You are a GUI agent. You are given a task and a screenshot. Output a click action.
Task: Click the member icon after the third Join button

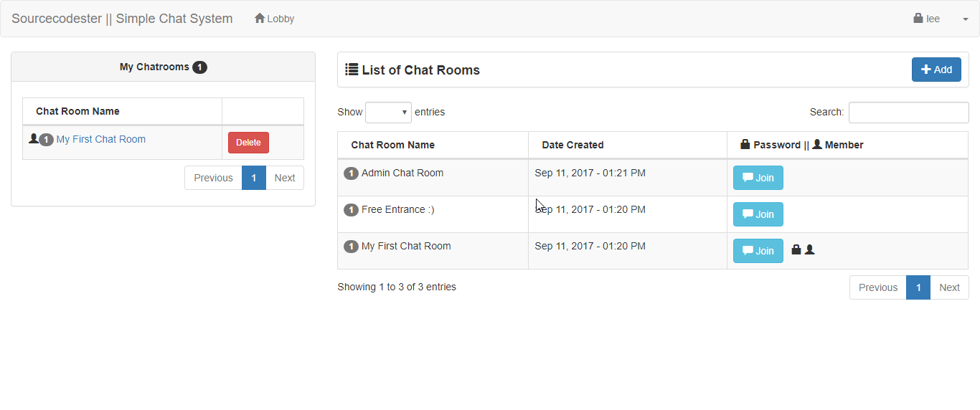(x=810, y=250)
